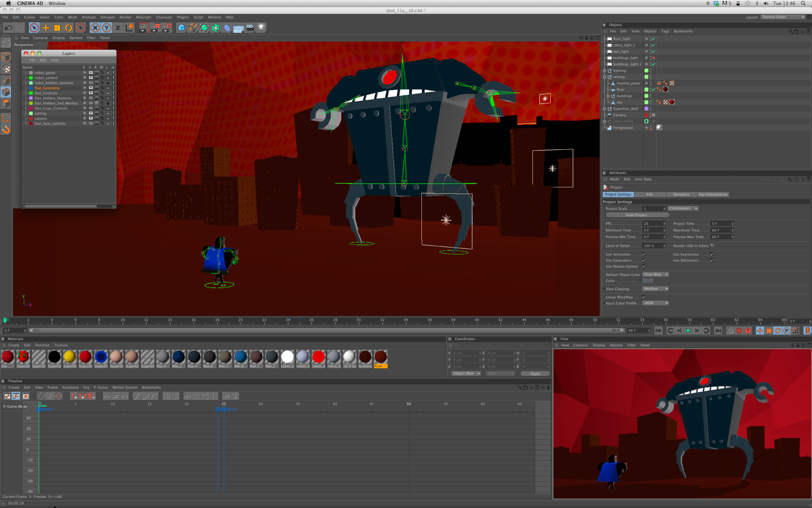Switch to the Dynamics tab

click(681, 194)
